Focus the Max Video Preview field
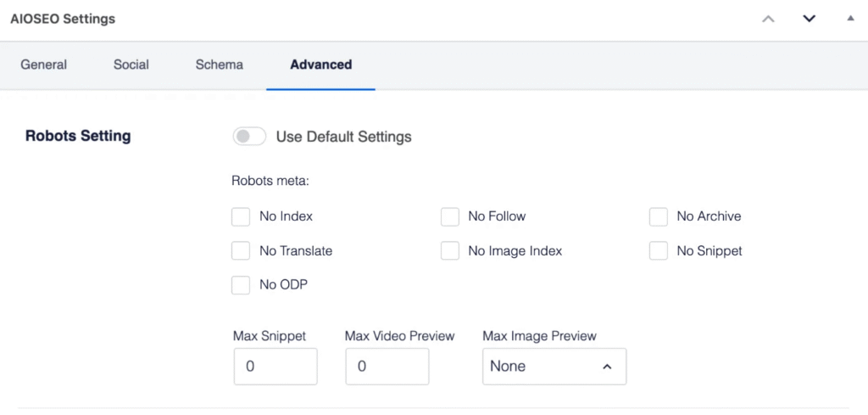 click(387, 367)
